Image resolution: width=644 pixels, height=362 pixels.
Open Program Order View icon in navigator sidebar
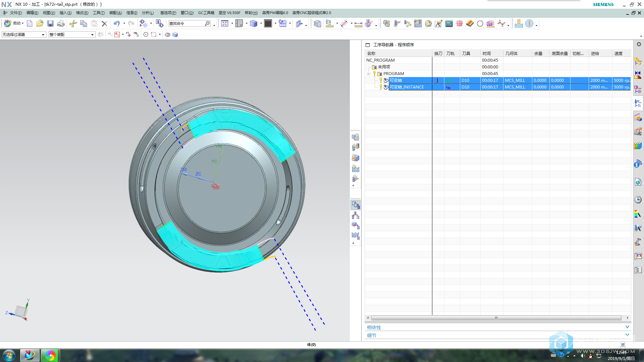[x=356, y=205]
